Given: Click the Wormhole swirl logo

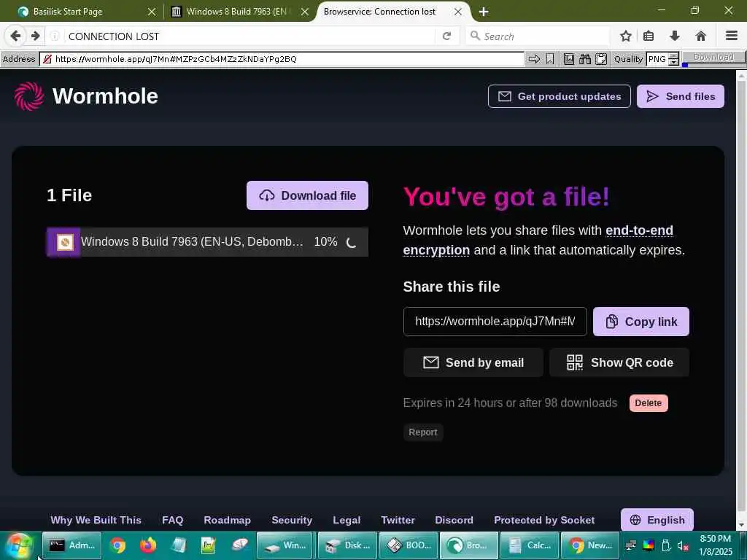Looking at the screenshot, I should click(x=29, y=96).
